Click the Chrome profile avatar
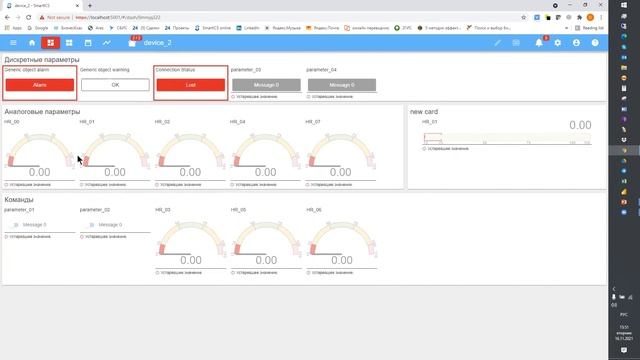The width and height of the screenshot is (640, 360). [x=590, y=18]
